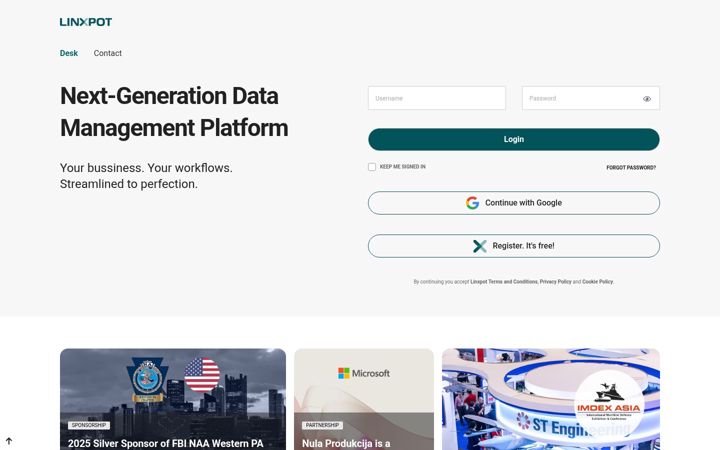The image size is (720, 450).
Task: Focus the Password input field
Action: click(x=591, y=98)
